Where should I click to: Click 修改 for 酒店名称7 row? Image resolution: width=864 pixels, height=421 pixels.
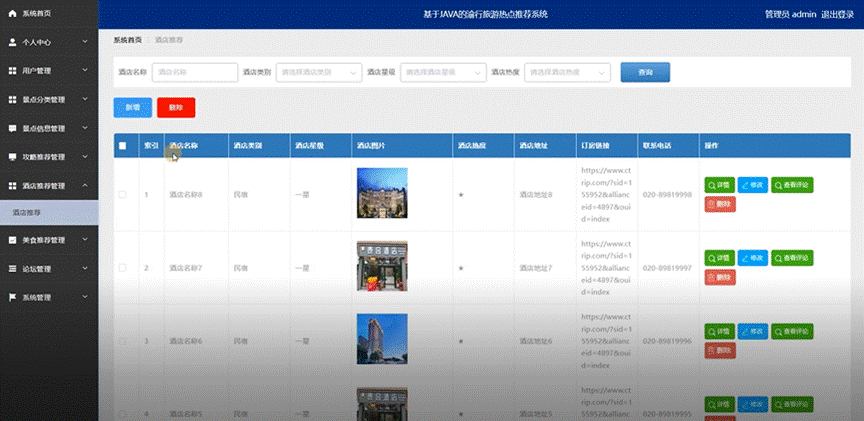753,258
